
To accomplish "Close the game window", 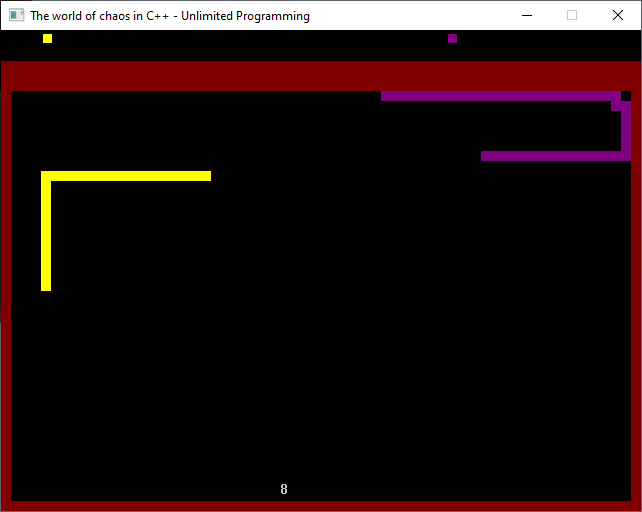I will (x=618, y=16).
